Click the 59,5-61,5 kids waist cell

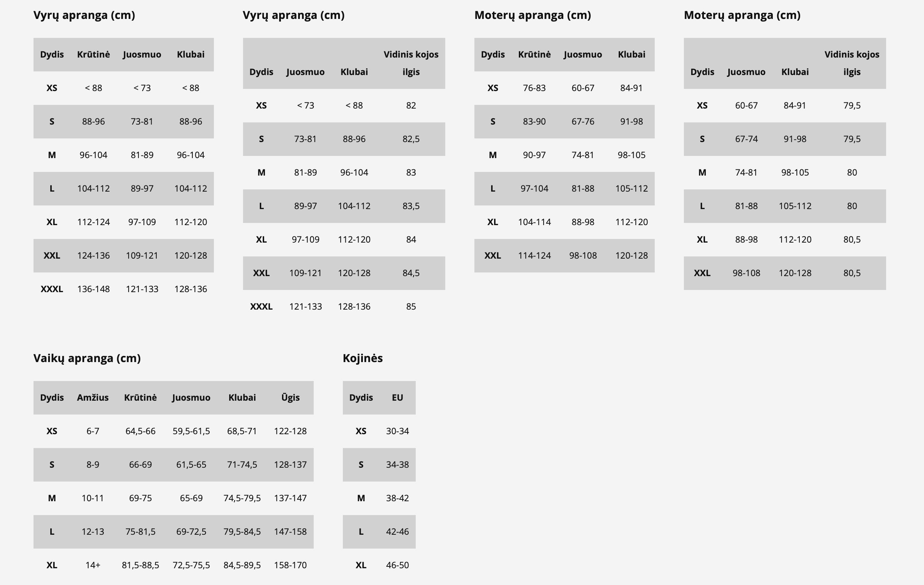tap(191, 431)
